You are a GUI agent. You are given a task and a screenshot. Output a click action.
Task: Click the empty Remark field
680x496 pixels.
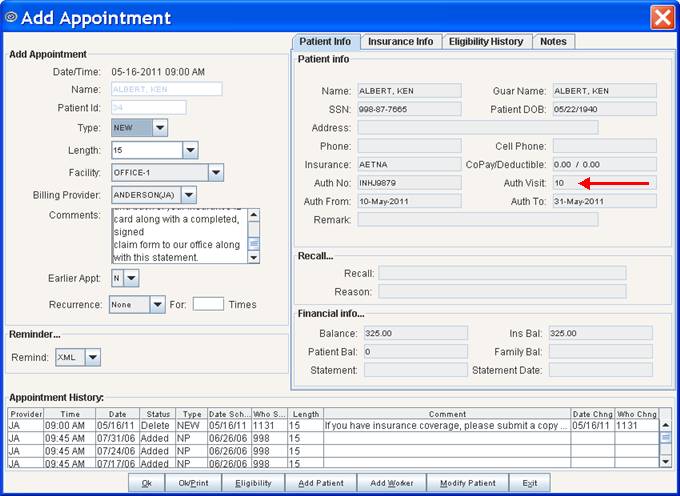click(x=477, y=220)
